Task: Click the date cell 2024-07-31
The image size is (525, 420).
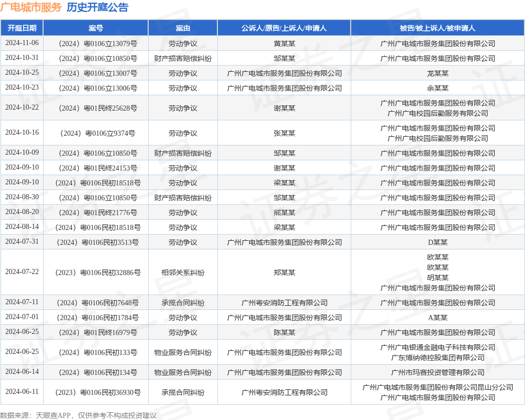Action: (x=22, y=241)
